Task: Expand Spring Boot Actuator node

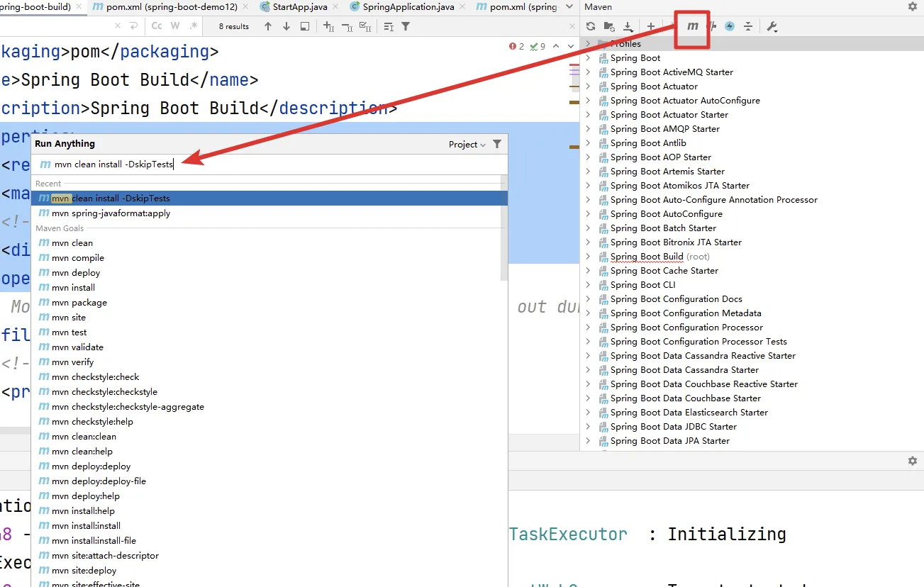Action: [588, 86]
